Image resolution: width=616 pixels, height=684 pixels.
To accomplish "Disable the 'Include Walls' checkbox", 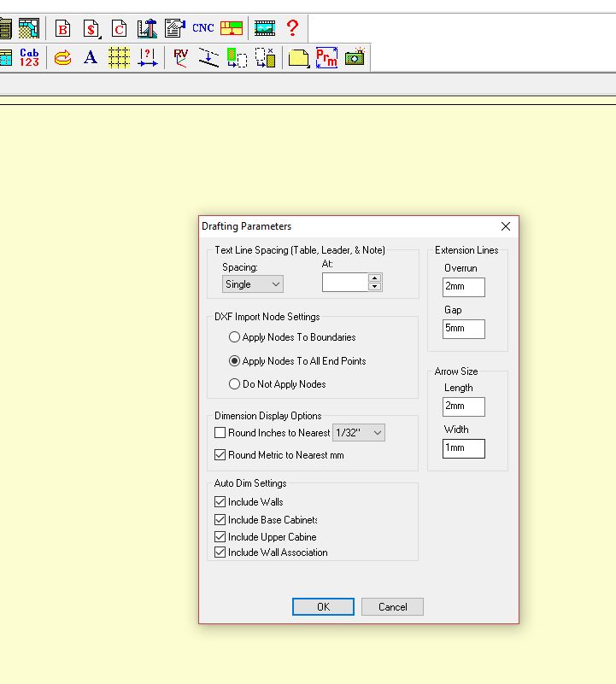I will 220,502.
